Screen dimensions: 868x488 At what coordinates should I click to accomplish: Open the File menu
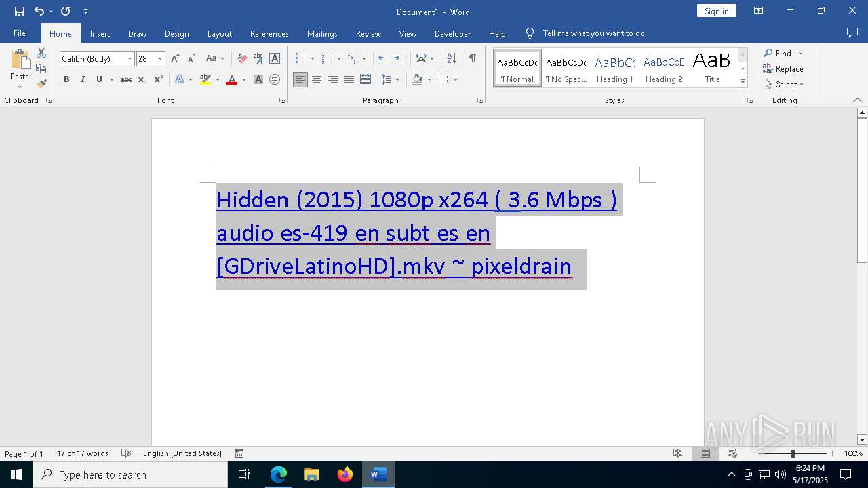(20, 33)
